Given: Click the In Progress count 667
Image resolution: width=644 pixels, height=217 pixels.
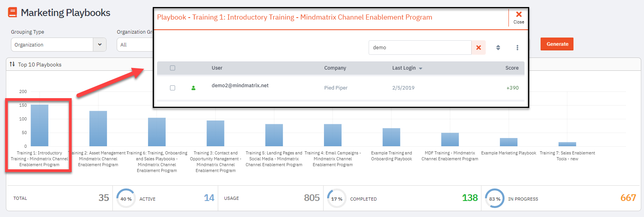Looking at the screenshot, I should tap(628, 198).
